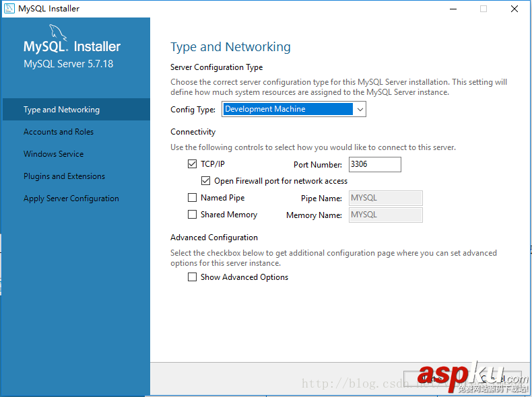Switch to the Plugins and Extensions step
Viewport: 532px width, 397px height.
[65, 176]
